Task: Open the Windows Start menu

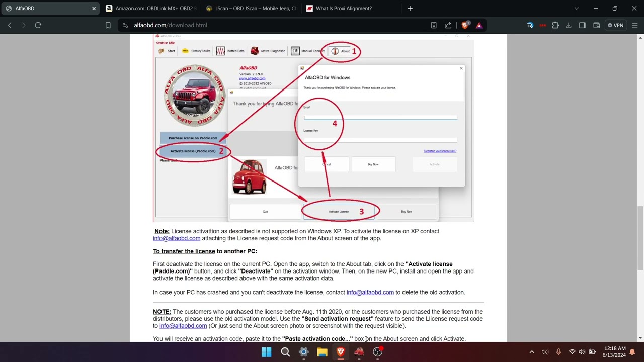Action: tap(267, 352)
